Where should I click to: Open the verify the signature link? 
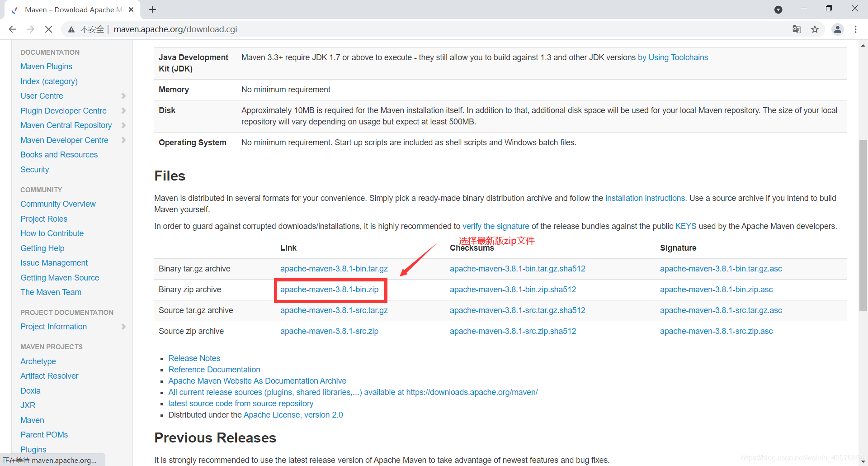[495, 226]
